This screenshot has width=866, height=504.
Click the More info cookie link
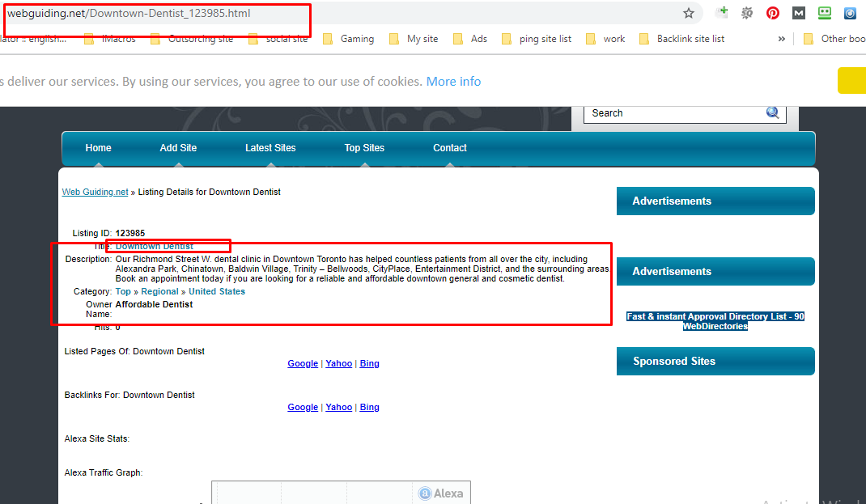tap(453, 81)
